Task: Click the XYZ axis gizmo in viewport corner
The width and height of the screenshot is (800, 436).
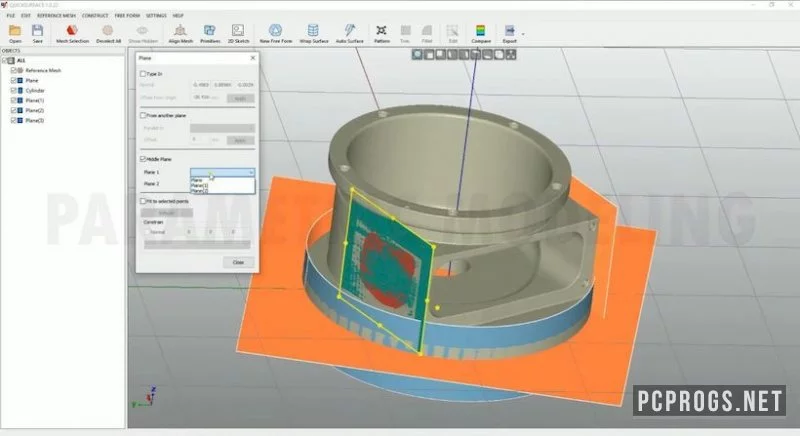Action: pos(144,398)
